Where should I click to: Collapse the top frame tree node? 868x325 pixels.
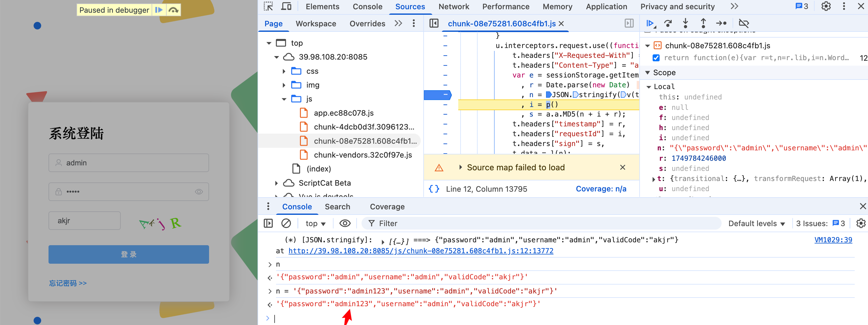point(269,43)
